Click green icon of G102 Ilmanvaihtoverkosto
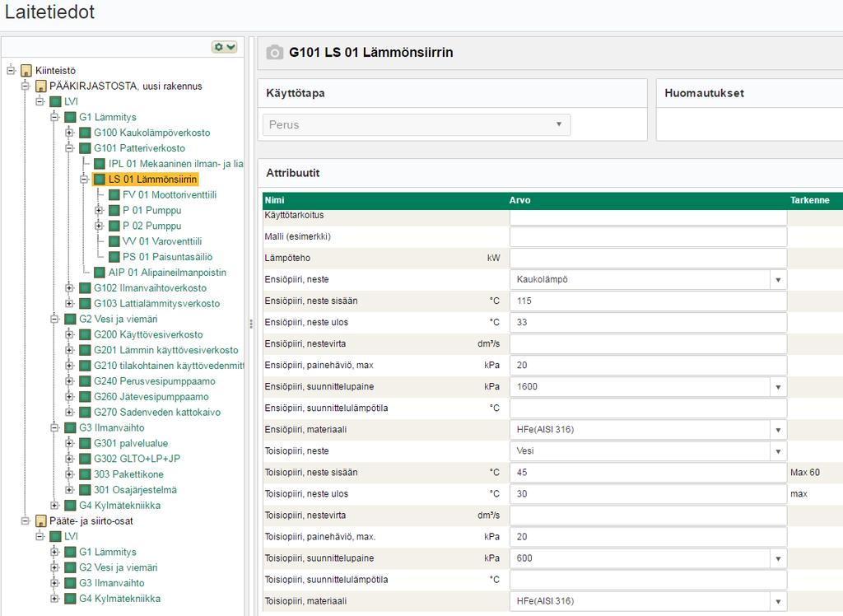Screen dimensions: 843x616 pos(85,288)
